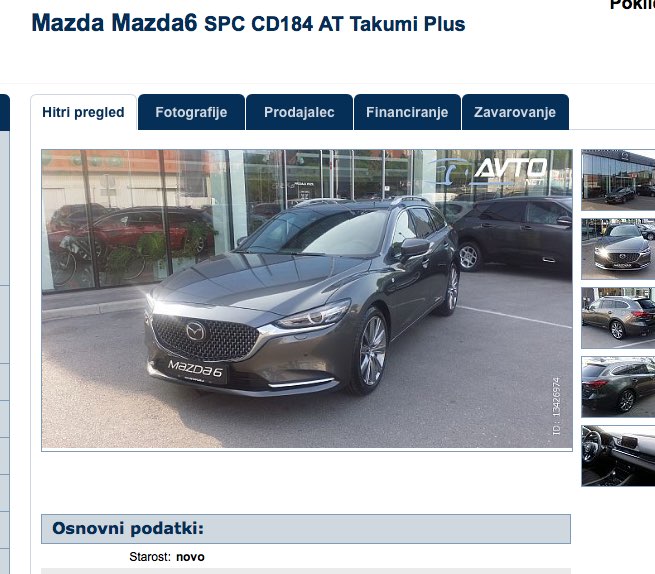
Task: Open the Prodajalec tab
Action: click(x=299, y=112)
